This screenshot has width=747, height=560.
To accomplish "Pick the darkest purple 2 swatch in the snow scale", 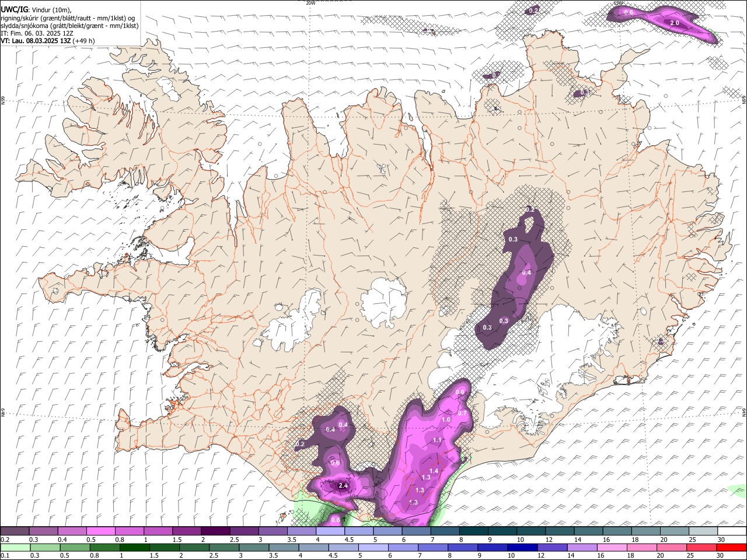I will tap(215, 531).
